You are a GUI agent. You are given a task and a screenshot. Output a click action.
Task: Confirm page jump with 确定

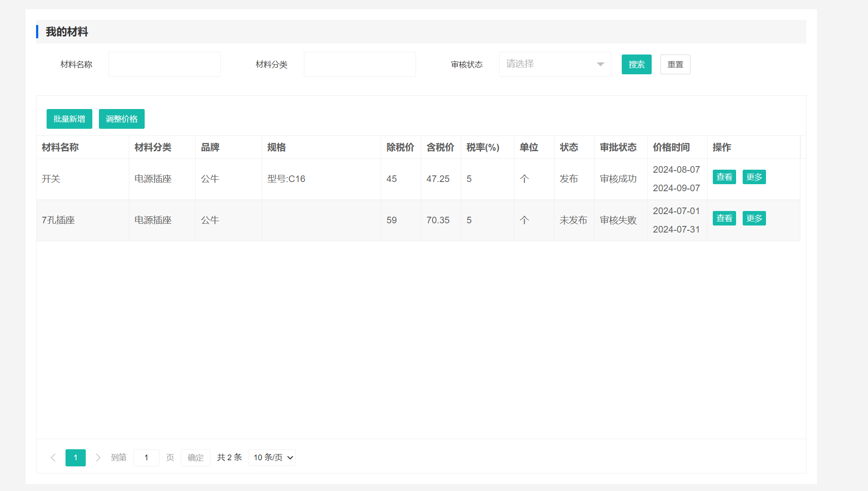click(196, 458)
